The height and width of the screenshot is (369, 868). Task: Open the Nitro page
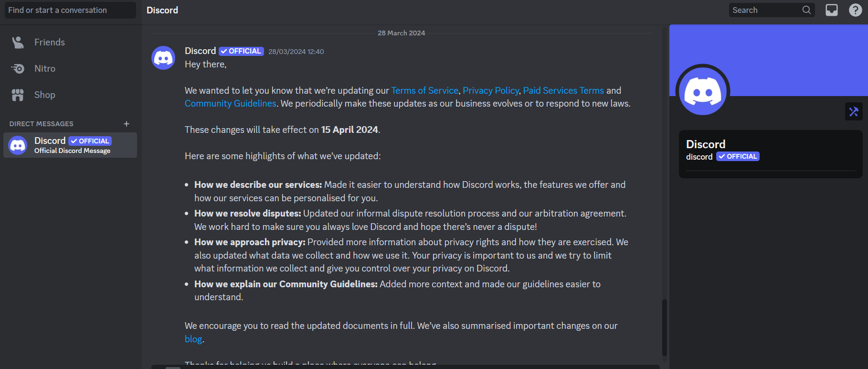pyautogui.click(x=45, y=68)
